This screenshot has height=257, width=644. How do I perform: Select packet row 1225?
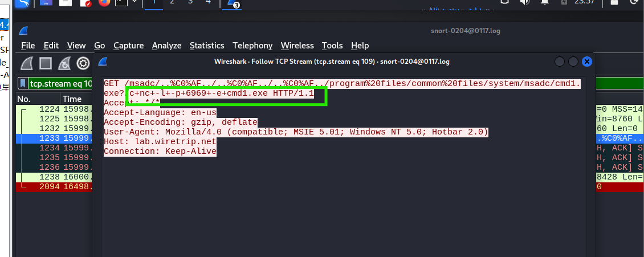[55, 119]
